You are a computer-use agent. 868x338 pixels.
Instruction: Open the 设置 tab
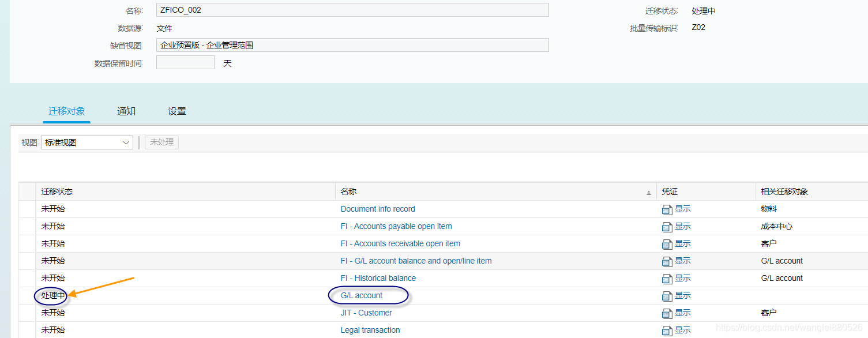pos(177,111)
